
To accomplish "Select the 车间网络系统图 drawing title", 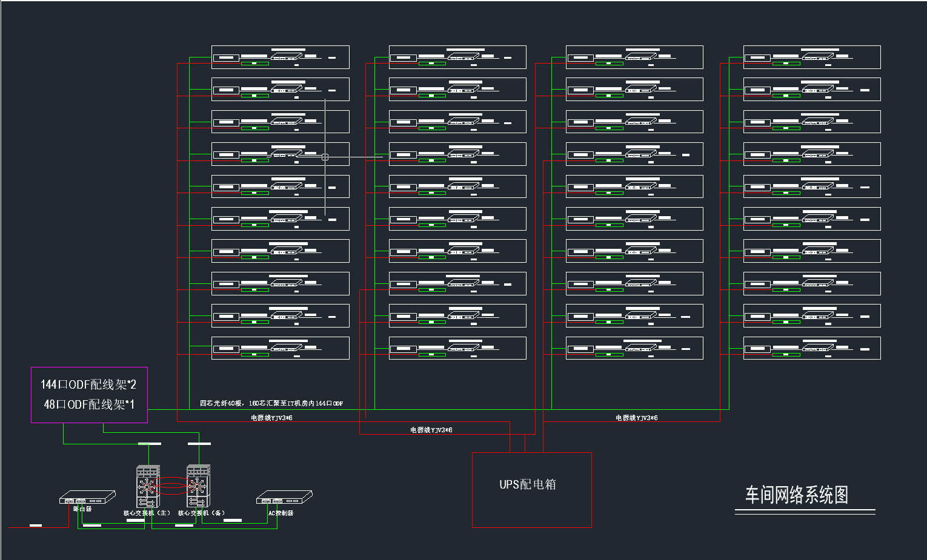I will click(x=796, y=495).
